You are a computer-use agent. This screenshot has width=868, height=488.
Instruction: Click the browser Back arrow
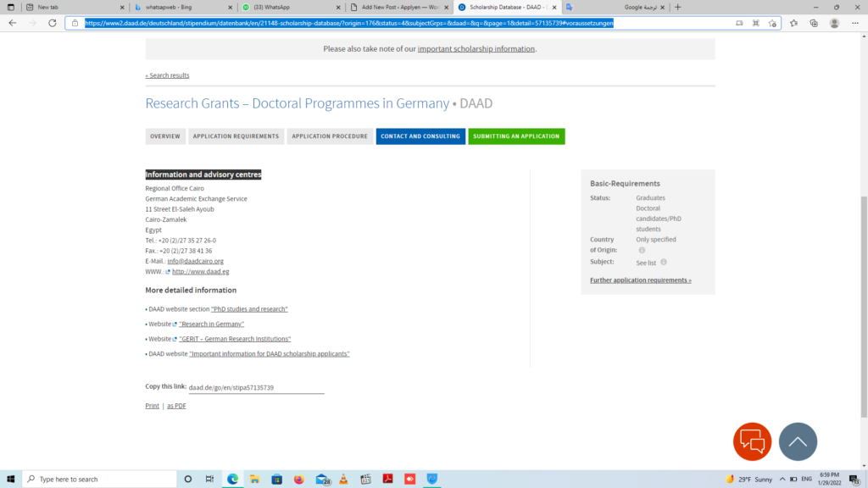coord(13,23)
